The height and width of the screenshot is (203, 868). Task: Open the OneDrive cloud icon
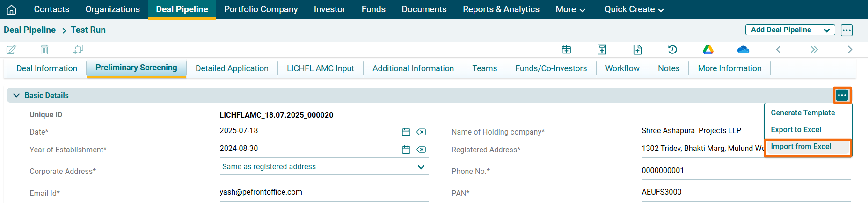point(743,49)
